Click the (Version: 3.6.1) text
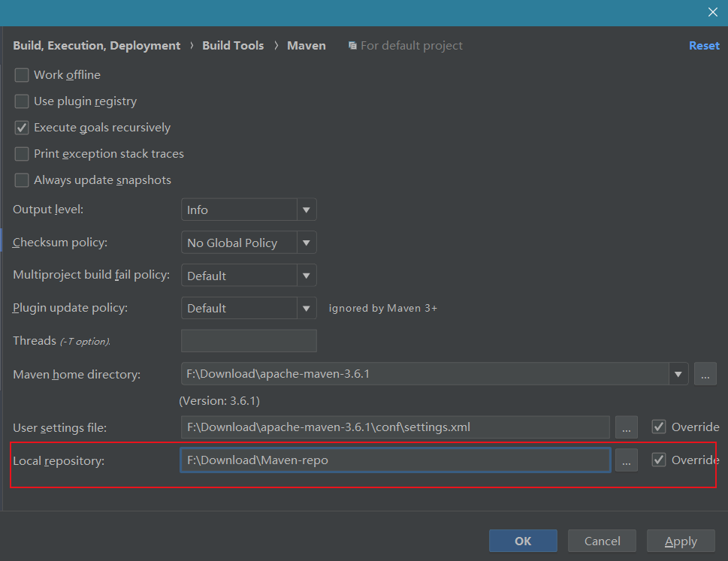This screenshot has height=561, width=728. pyautogui.click(x=219, y=401)
